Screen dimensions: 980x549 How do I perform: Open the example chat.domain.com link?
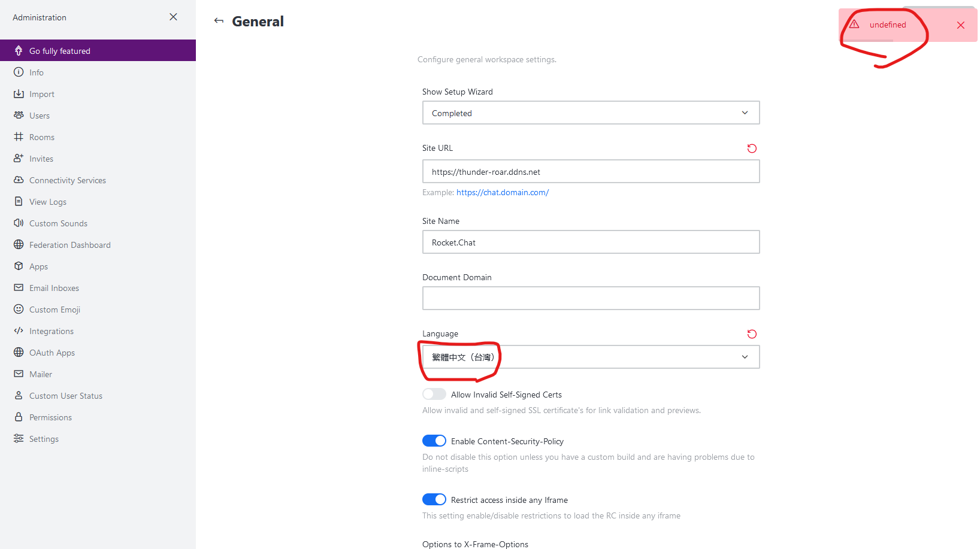[503, 192]
